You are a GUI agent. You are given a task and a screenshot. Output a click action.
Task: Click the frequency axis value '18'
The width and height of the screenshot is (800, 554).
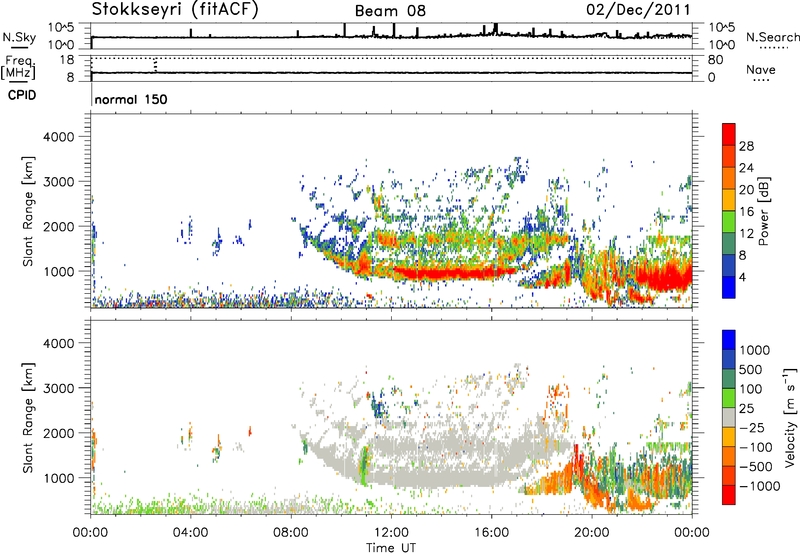(x=67, y=60)
